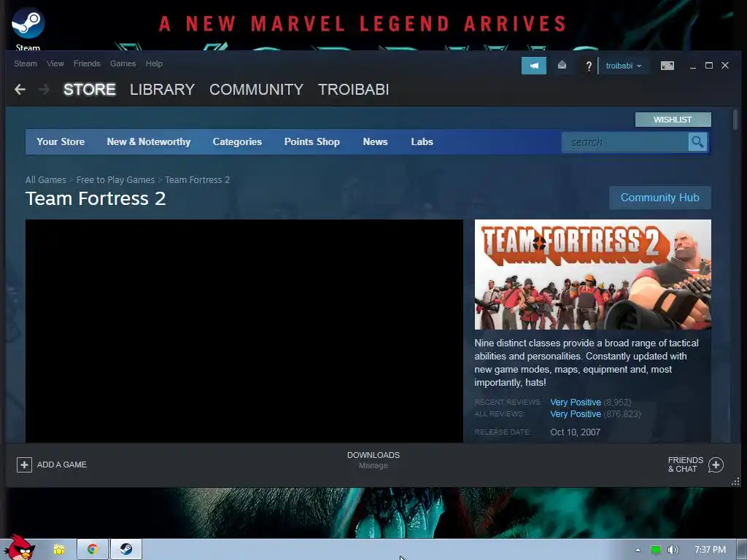Click inside the store search field

click(x=625, y=142)
